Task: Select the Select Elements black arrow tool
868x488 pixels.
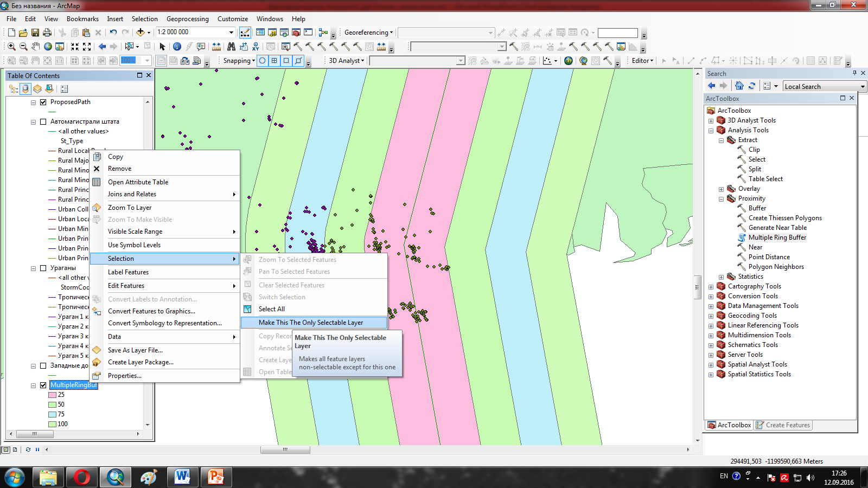Action: (162, 47)
